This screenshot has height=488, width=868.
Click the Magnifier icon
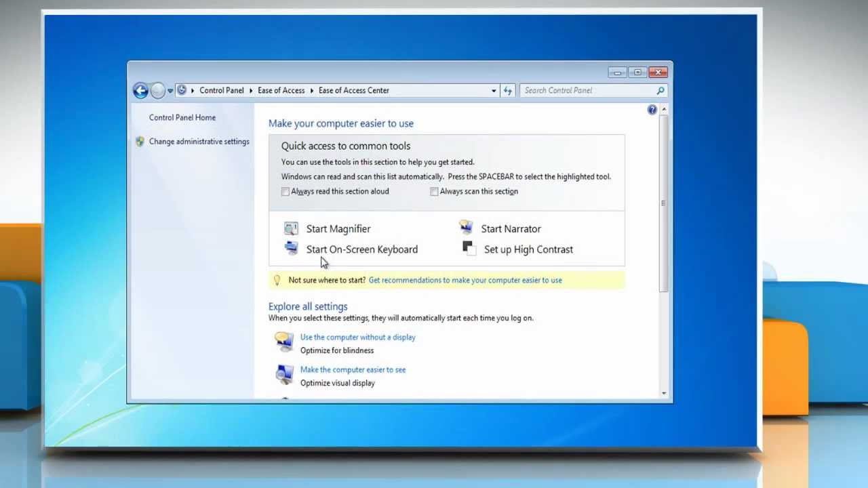coord(291,228)
